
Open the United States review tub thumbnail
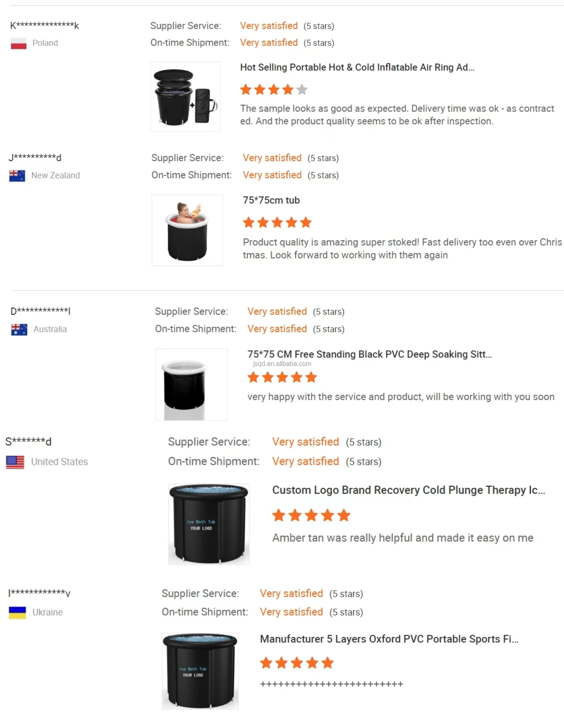[209, 524]
